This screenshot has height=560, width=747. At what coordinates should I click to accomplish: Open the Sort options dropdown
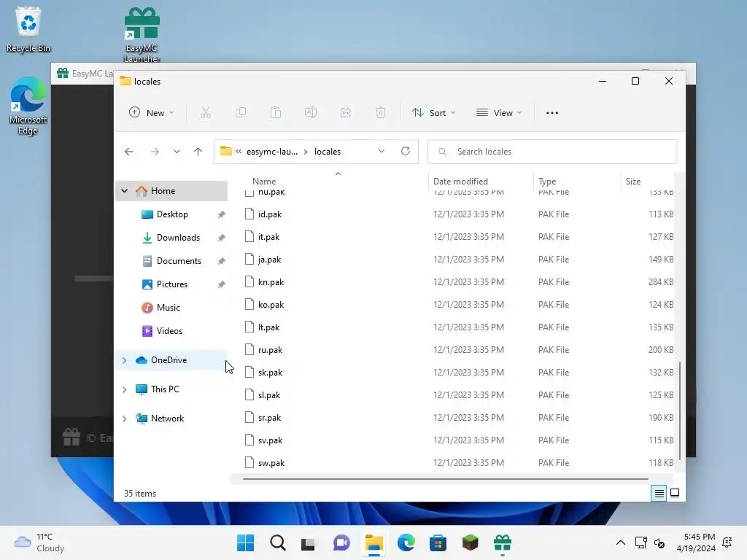tap(433, 113)
